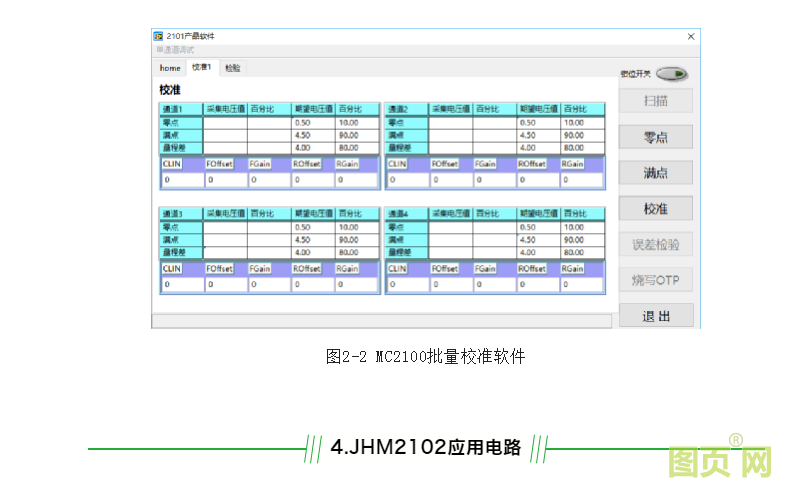
Task: Open the 单通道调试 menu
Action: tap(175, 49)
